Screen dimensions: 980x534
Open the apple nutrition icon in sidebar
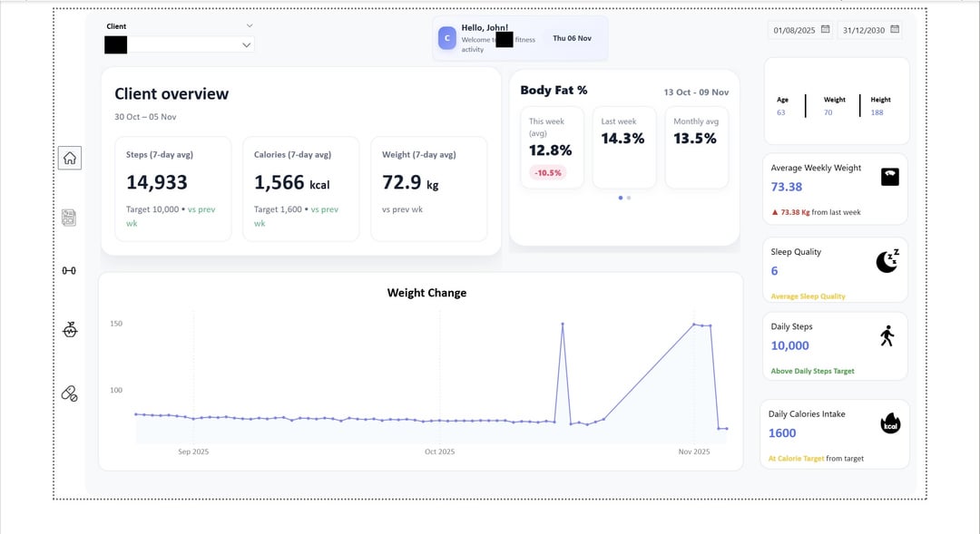click(x=70, y=330)
